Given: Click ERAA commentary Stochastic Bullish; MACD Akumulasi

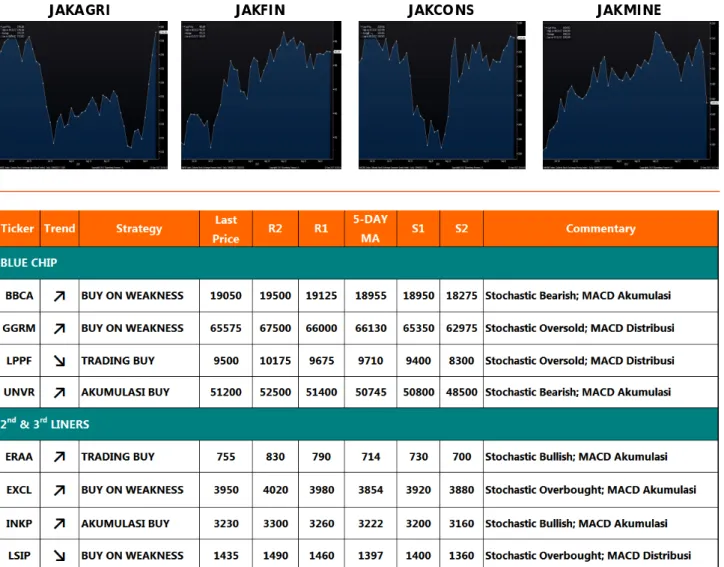Looking at the screenshot, I should point(576,457).
